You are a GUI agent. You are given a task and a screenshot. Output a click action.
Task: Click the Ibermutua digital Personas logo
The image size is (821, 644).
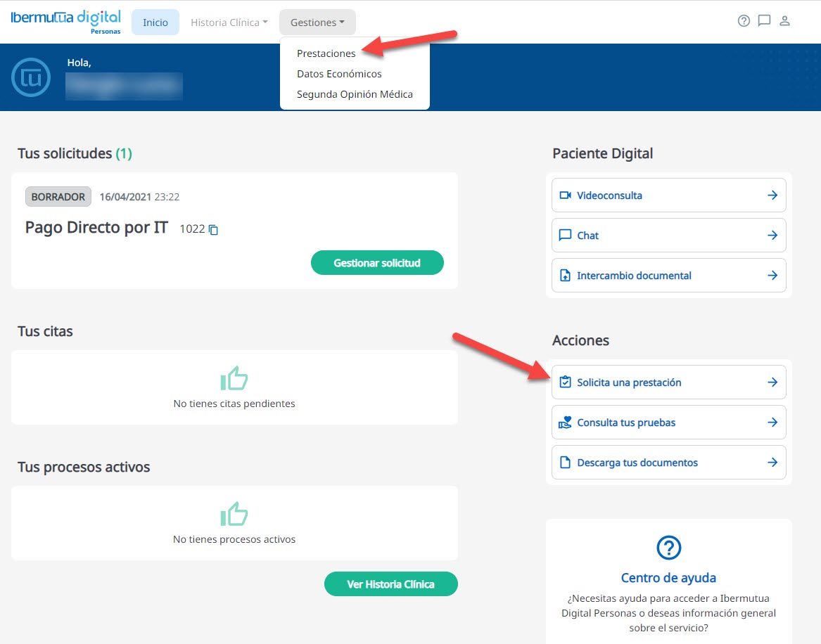coord(65,21)
